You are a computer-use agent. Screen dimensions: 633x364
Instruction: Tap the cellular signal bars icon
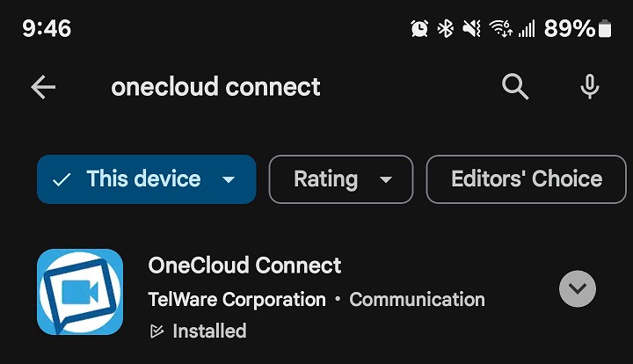(x=527, y=29)
